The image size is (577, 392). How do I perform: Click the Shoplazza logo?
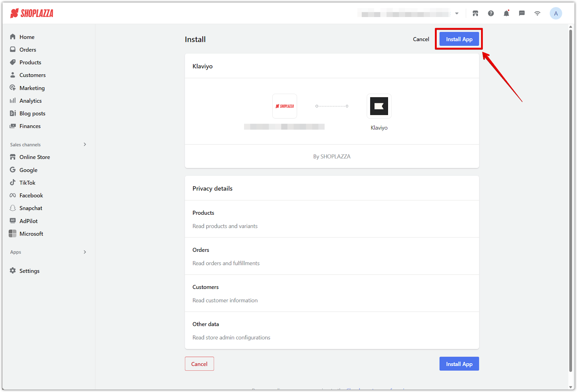(32, 13)
